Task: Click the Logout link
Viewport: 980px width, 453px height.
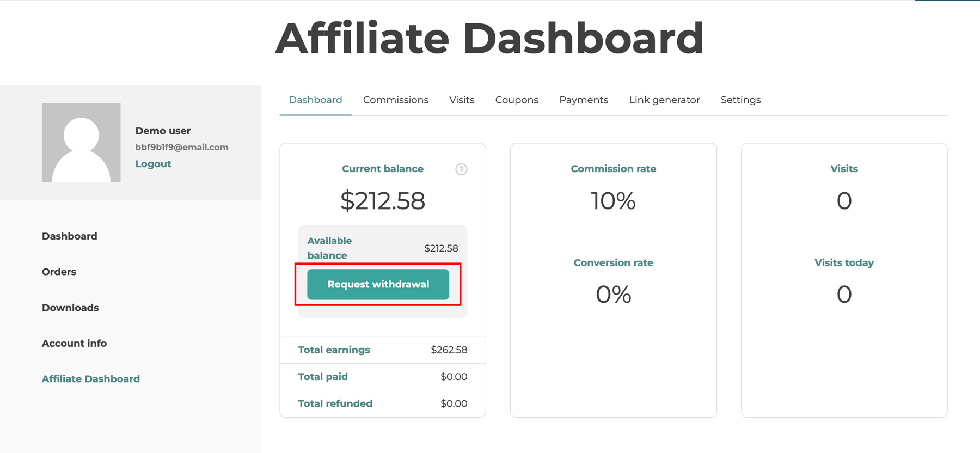Action: coord(153,164)
